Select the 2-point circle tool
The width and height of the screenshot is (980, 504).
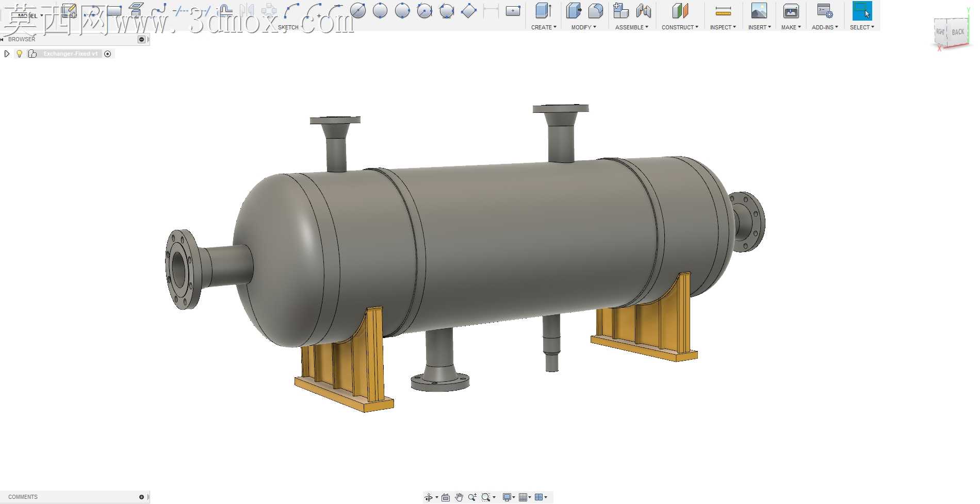(380, 10)
